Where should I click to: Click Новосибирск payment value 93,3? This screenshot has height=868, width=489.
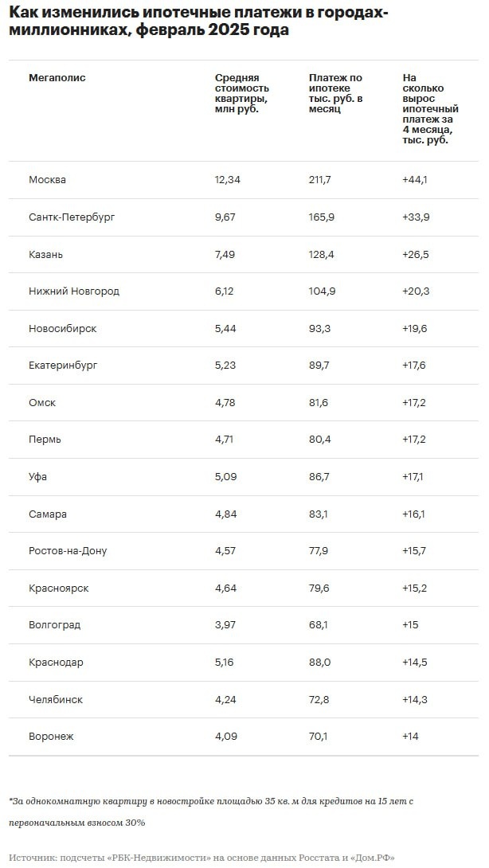tap(321, 328)
